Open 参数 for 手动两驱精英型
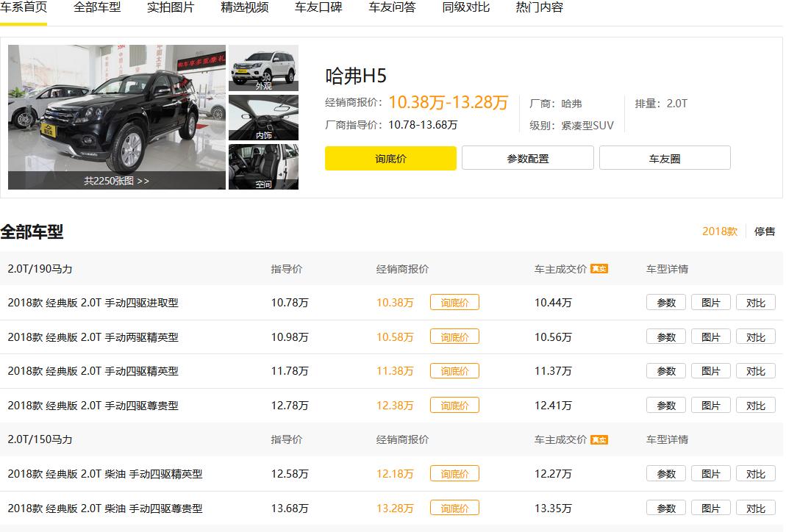This screenshot has height=532, width=786. [665, 337]
